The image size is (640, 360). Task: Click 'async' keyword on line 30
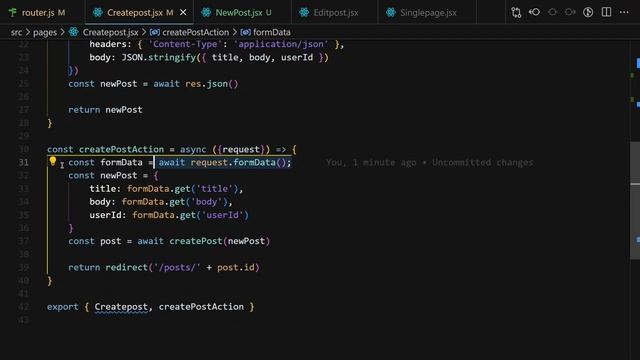pos(193,149)
